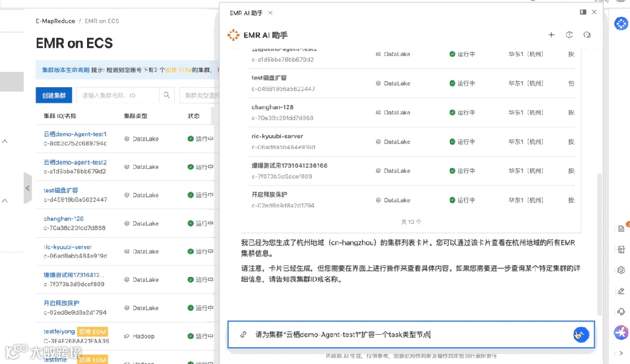Click the assistant panel vertical scrollbar
The height and width of the screenshot is (364, 630).
pos(599,244)
